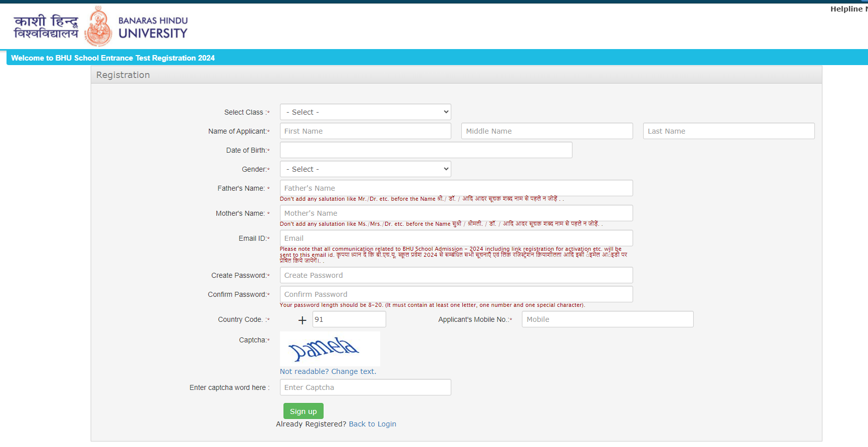Viewport: 868px width, 447px height.
Task: Focus the Create Password field
Action: point(456,275)
